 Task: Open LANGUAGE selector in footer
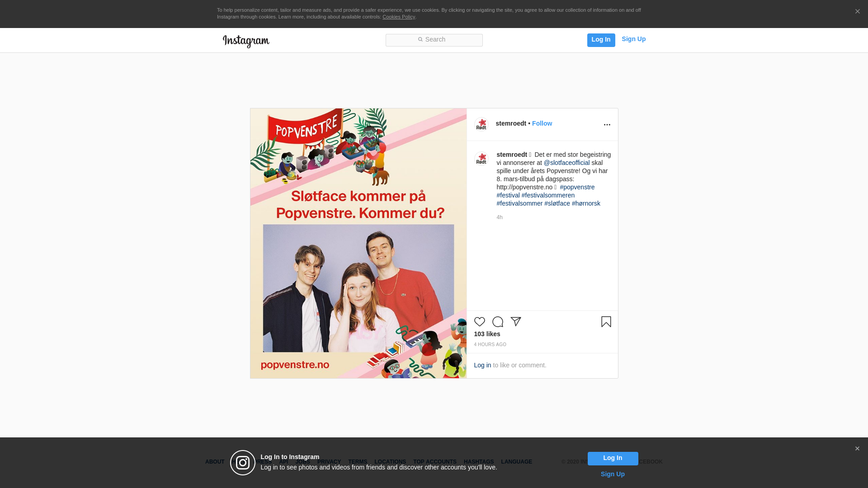tap(516, 462)
